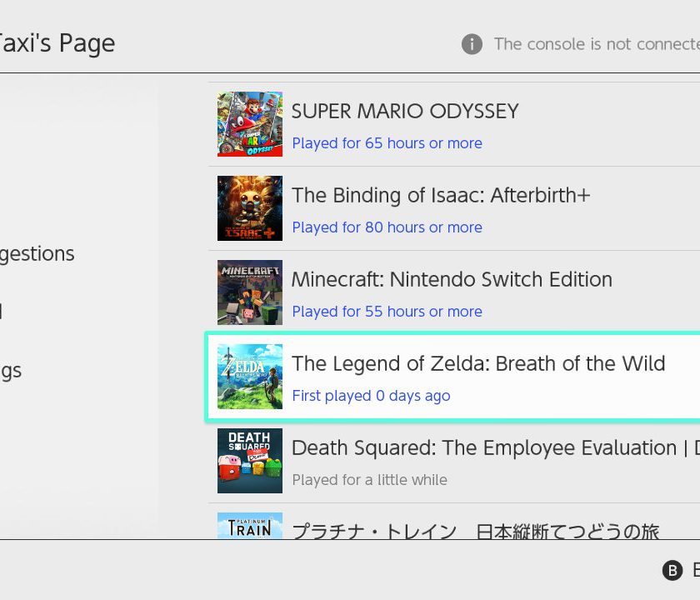
Task: Choose the Zelda Breath of the Wild icon
Action: pos(250,377)
